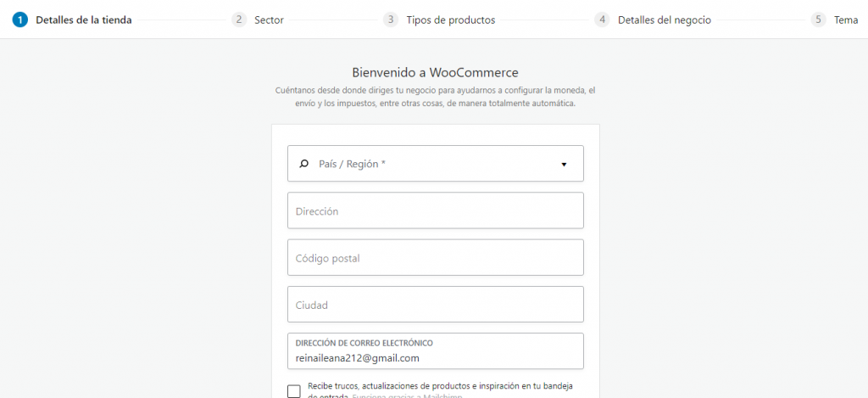Open the Tipos de productos step

(450, 20)
